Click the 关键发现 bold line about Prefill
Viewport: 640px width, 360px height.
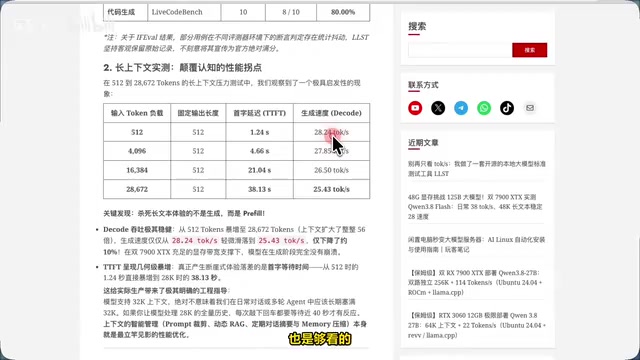pos(184,213)
